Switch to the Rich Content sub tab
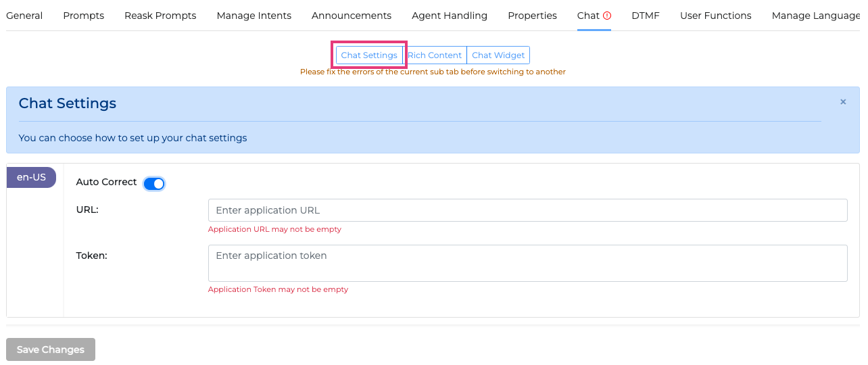The height and width of the screenshot is (365, 868). click(x=435, y=55)
